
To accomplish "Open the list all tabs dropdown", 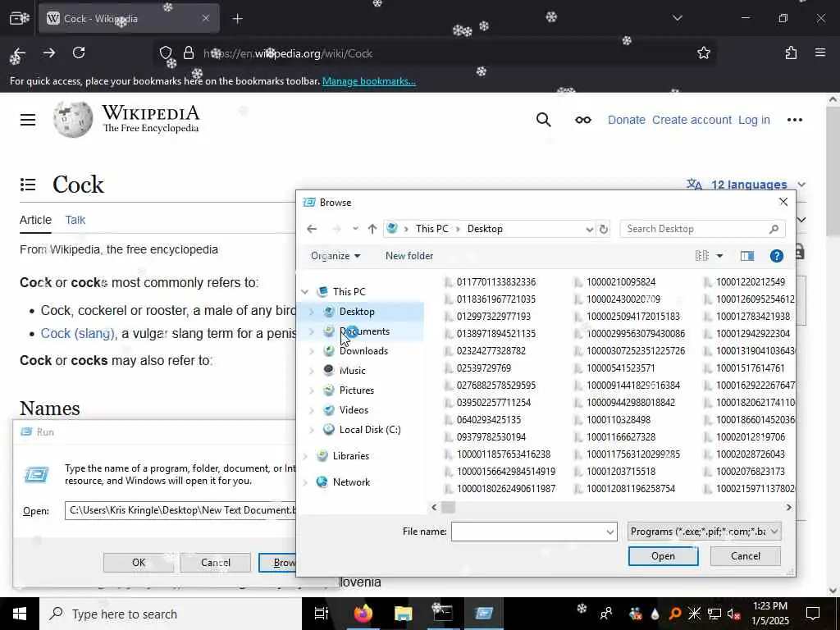I will click(677, 18).
